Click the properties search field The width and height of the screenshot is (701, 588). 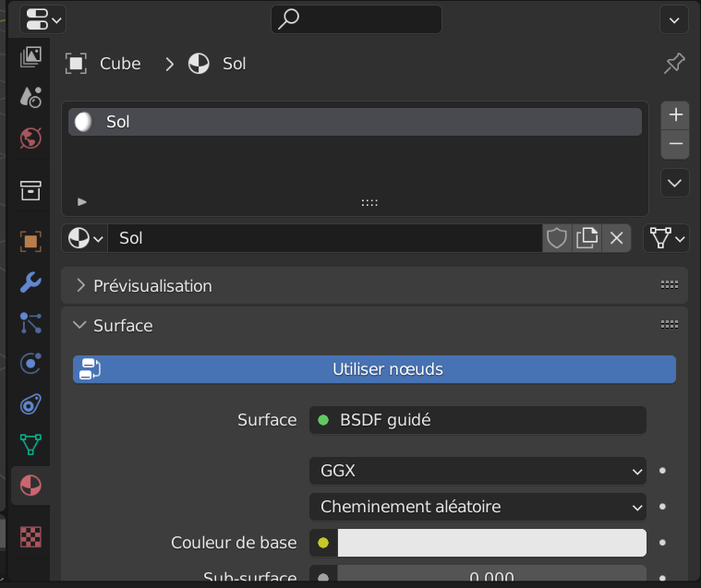coord(356,18)
